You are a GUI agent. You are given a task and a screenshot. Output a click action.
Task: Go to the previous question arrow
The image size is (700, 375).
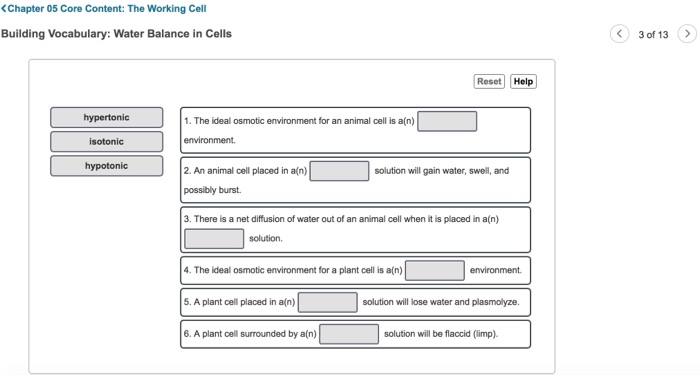point(619,34)
